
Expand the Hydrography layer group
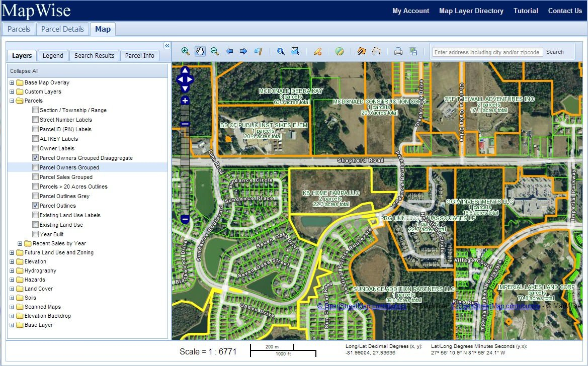point(12,271)
